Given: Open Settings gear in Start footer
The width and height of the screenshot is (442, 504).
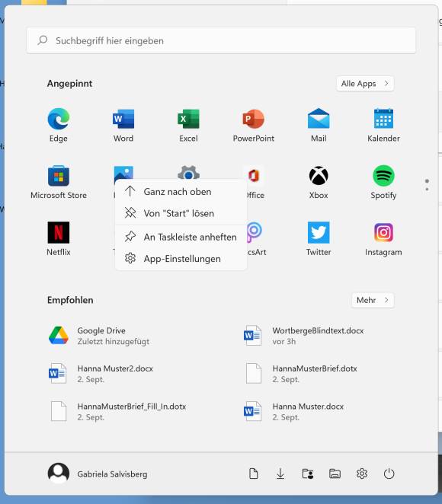Looking at the screenshot, I should 362,474.
